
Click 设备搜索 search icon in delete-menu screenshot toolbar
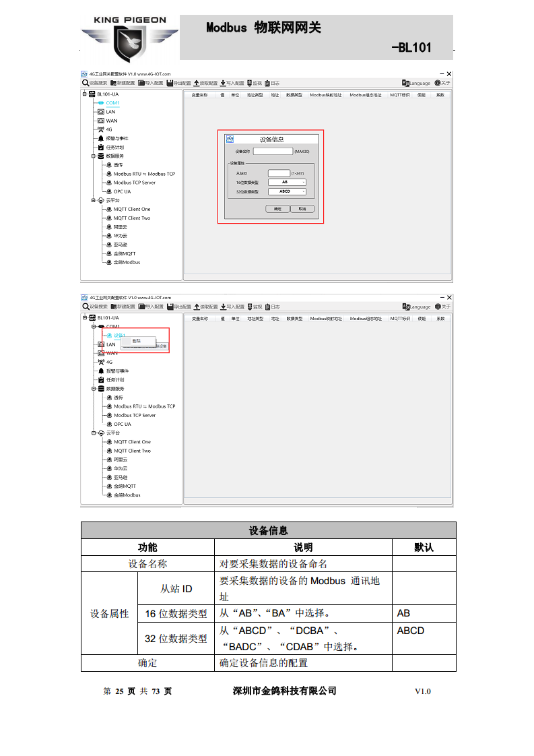click(x=86, y=307)
